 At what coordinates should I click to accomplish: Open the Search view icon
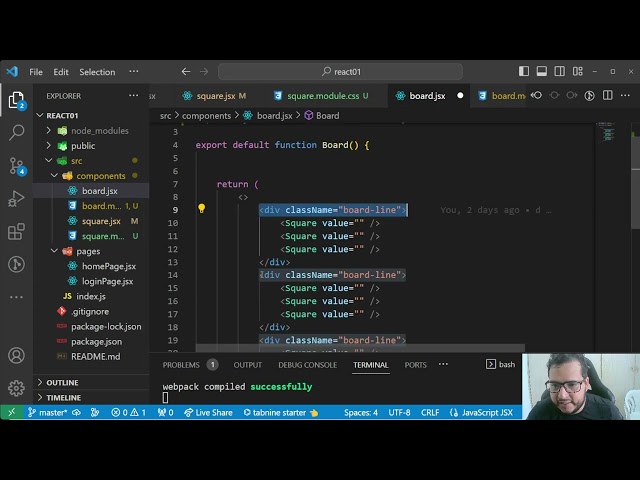pyautogui.click(x=16, y=132)
